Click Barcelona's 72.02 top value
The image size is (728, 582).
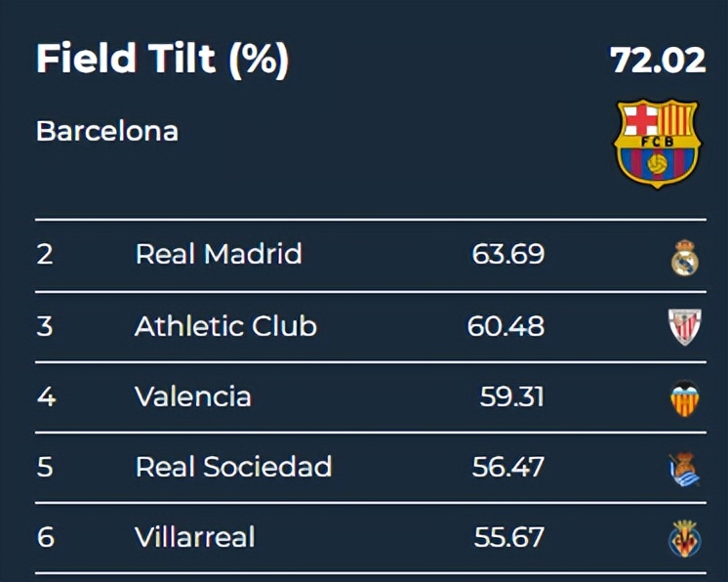point(658,61)
